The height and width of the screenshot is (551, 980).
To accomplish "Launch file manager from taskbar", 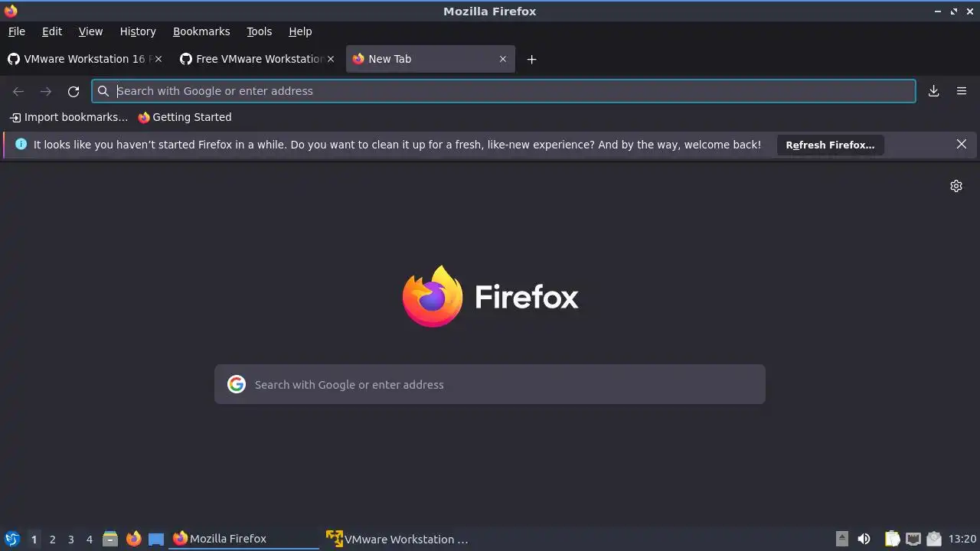I will coord(110,539).
